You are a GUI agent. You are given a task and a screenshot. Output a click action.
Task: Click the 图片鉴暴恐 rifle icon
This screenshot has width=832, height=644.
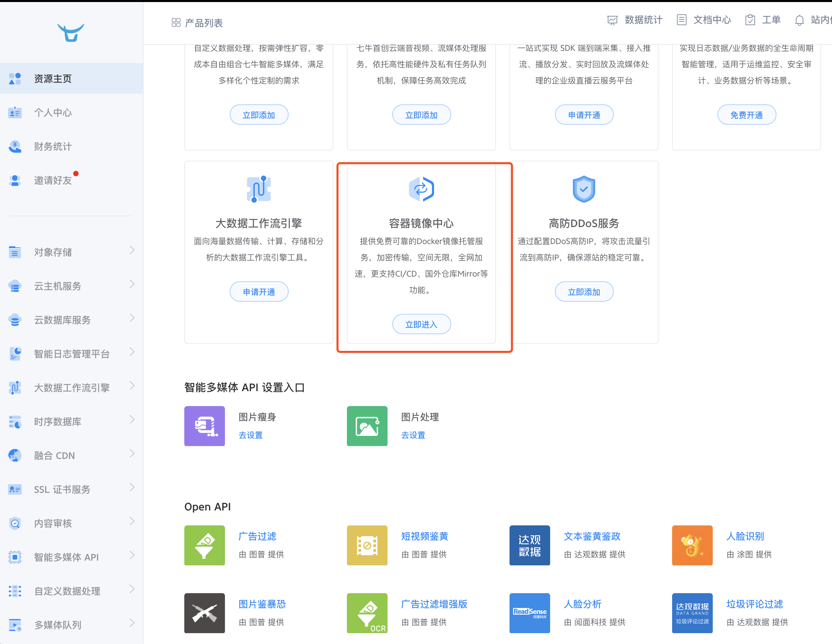click(205, 613)
